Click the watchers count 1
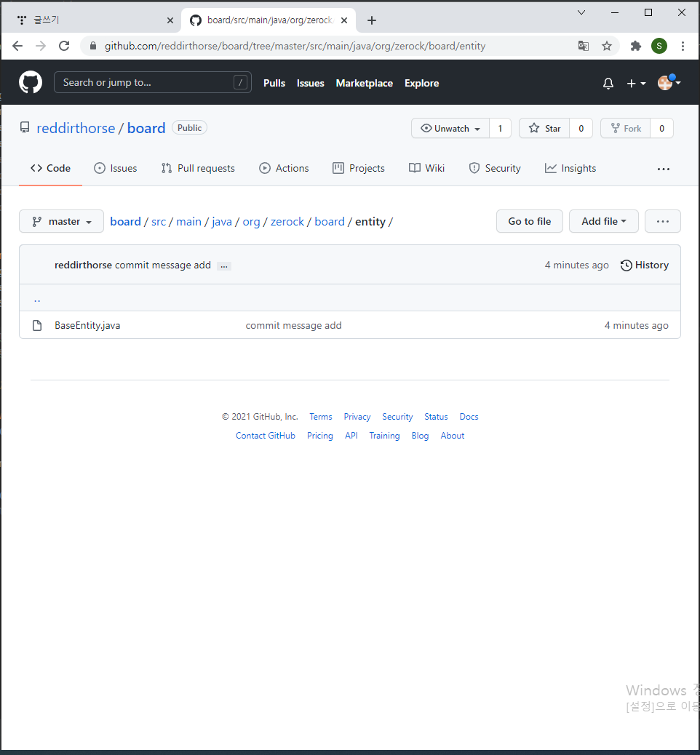Image resolution: width=700 pixels, height=755 pixels. point(500,128)
